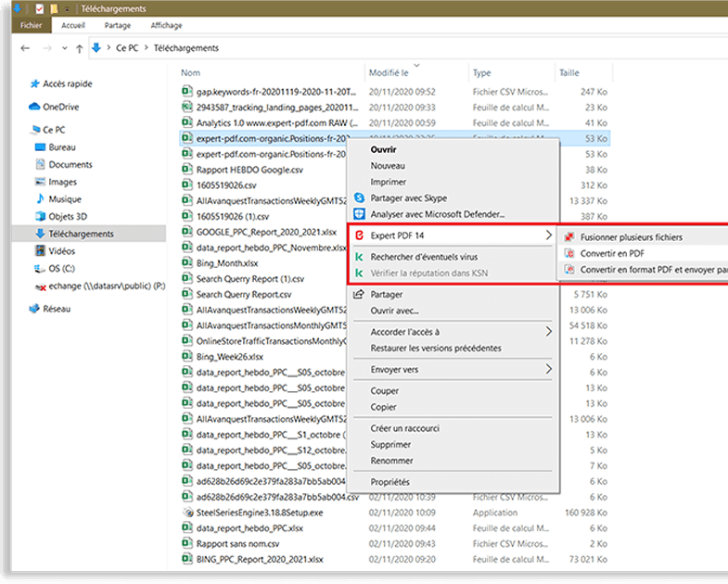This screenshot has height=584, width=728.
Task: Select file Rapport sans nom.csv
Action: click(237, 543)
